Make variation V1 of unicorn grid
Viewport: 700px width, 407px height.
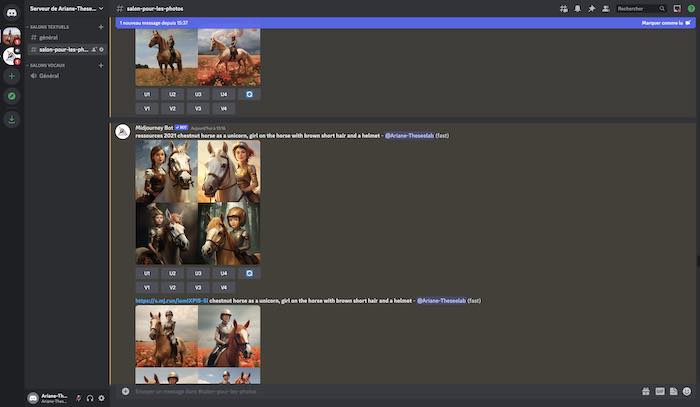147,287
